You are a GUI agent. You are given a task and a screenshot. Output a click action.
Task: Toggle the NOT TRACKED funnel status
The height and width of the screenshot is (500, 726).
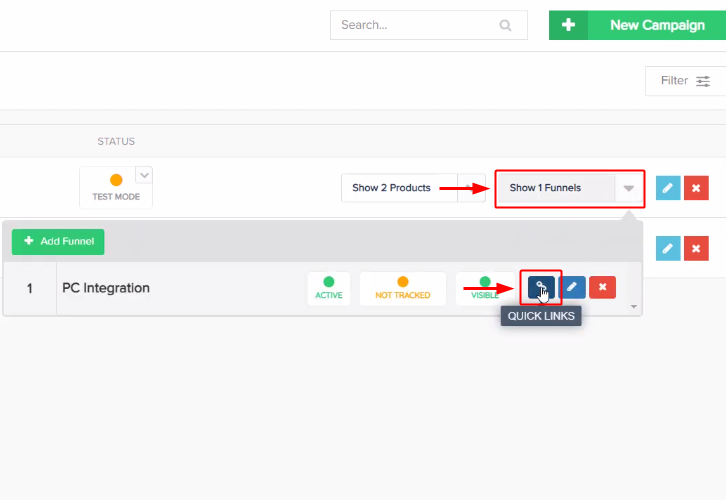coord(403,288)
